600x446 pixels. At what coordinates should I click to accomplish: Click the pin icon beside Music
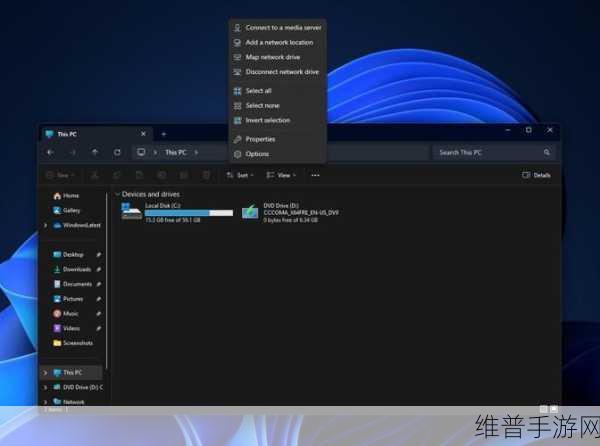(99, 314)
